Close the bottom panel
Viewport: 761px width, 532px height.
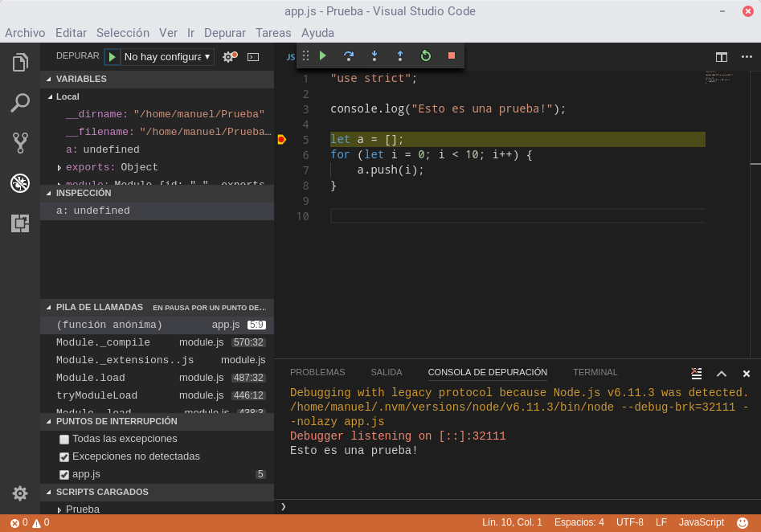click(x=747, y=373)
